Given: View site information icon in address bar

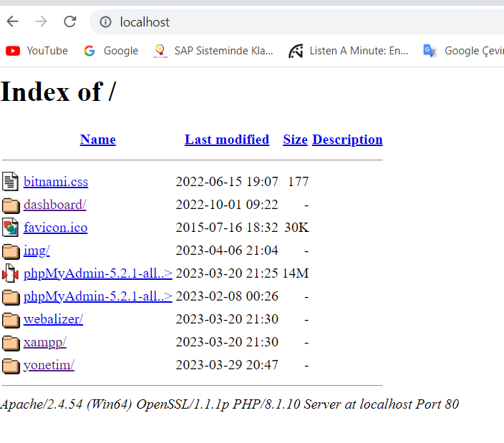Looking at the screenshot, I should (x=105, y=22).
